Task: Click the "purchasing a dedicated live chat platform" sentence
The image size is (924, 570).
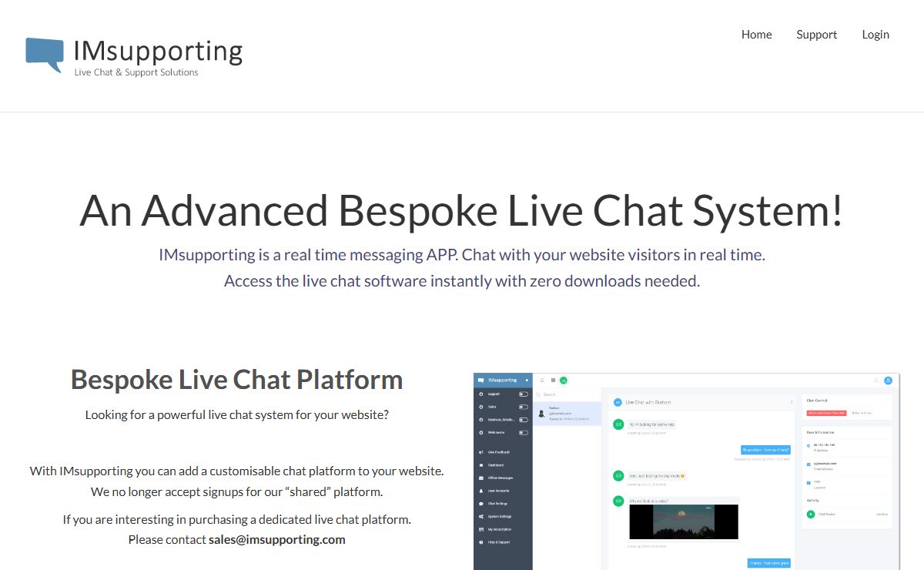Action: tap(237, 519)
